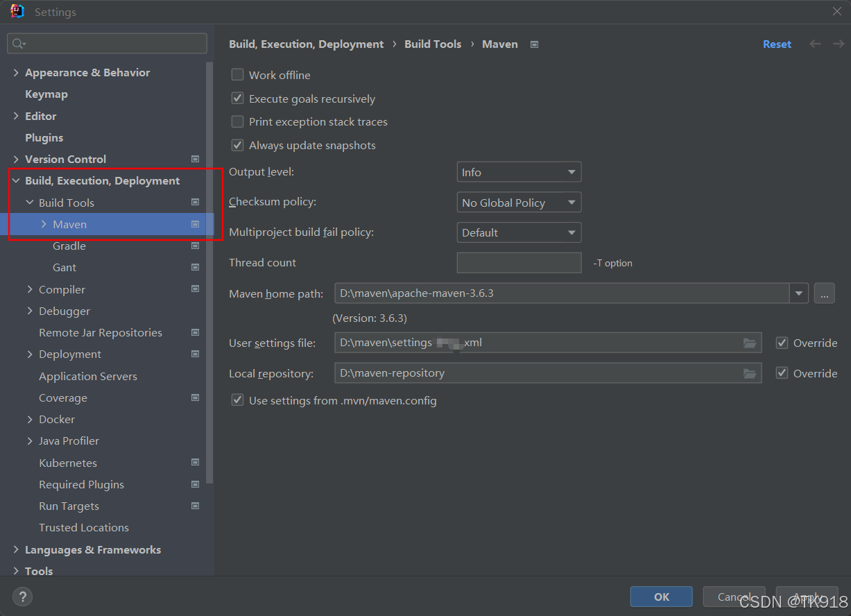Click the User settings file path field
The image size is (851, 616).
(548, 343)
